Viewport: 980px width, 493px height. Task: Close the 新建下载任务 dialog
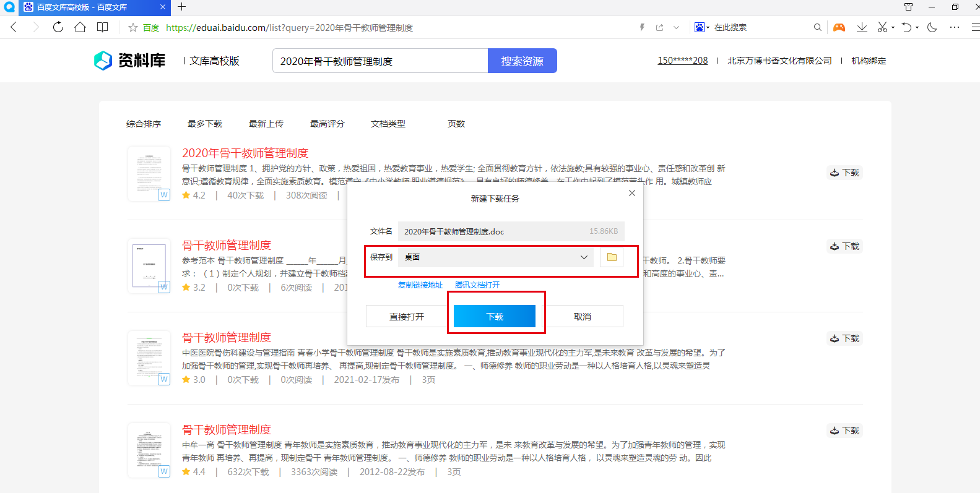[x=631, y=193]
